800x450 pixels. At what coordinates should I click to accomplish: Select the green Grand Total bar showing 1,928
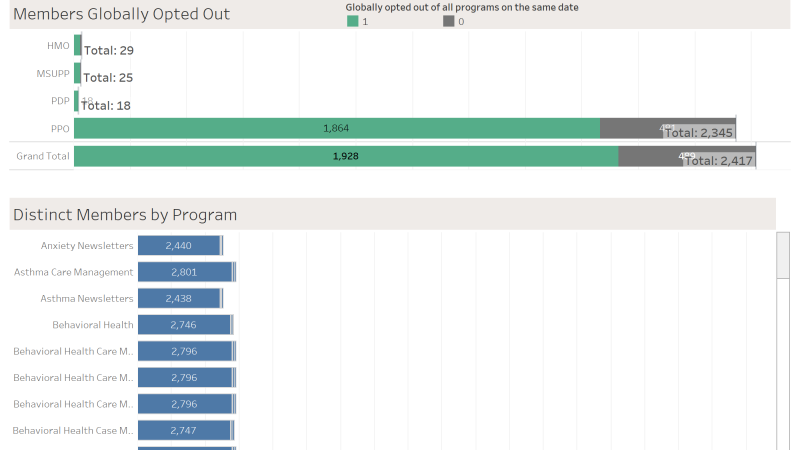click(345, 156)
